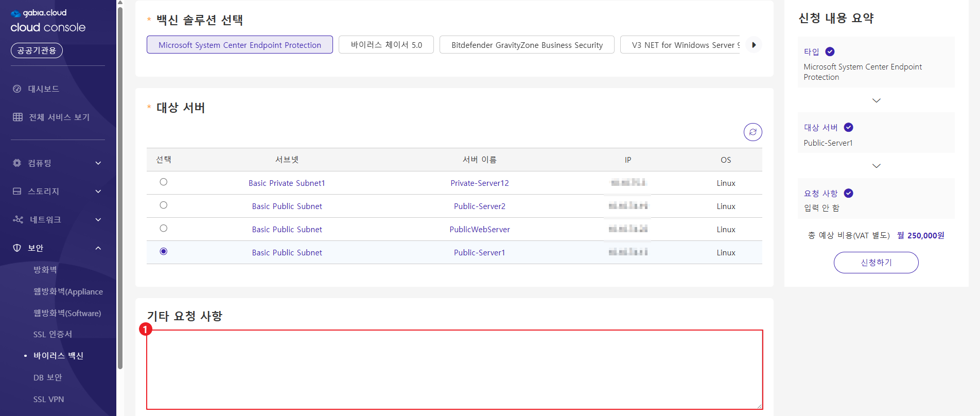Select 바이러스 체이서 5.0 solution

(386, 45)
